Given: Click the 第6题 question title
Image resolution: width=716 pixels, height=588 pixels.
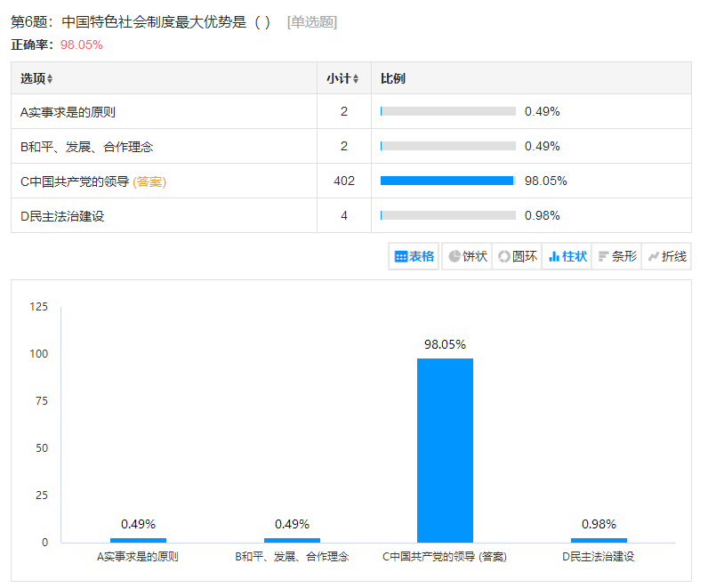Looking at the screenshot, I should [x=140, y=22].
